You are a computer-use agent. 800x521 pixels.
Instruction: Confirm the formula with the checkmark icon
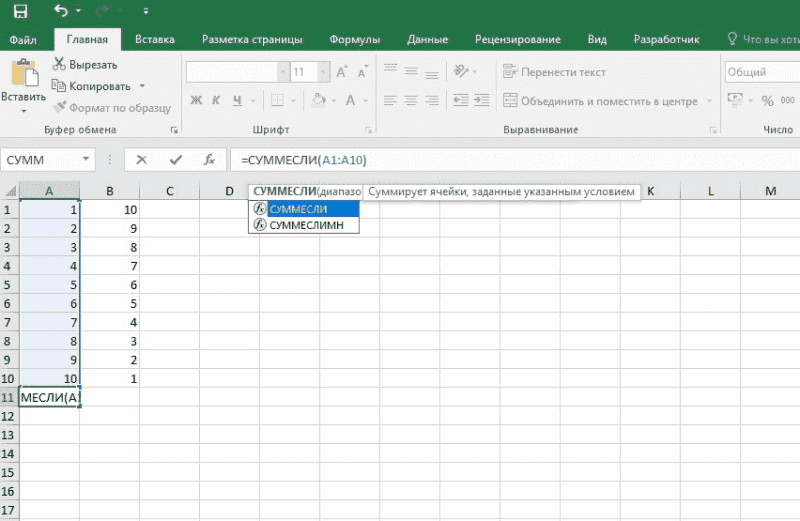[x=176, y=160]
